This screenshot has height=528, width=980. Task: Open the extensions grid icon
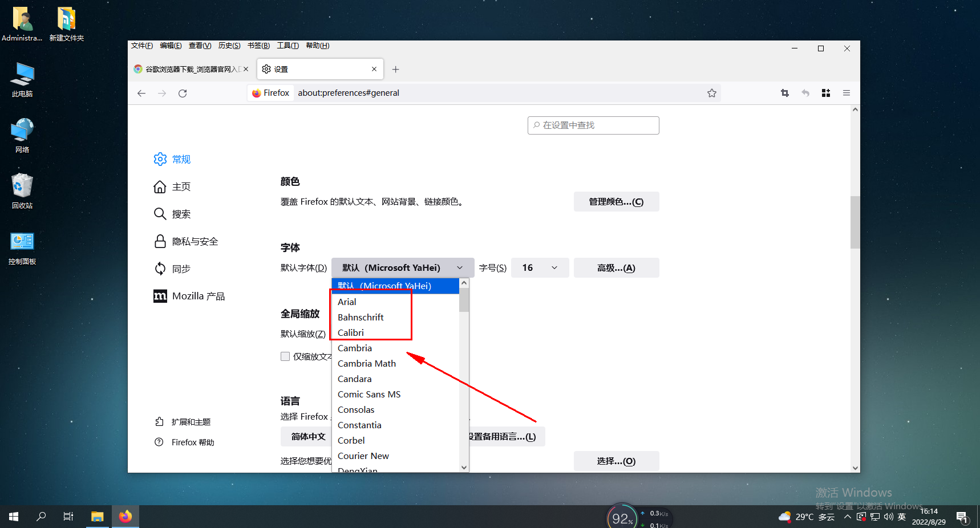pyautogui.click(x=826, y=93)
